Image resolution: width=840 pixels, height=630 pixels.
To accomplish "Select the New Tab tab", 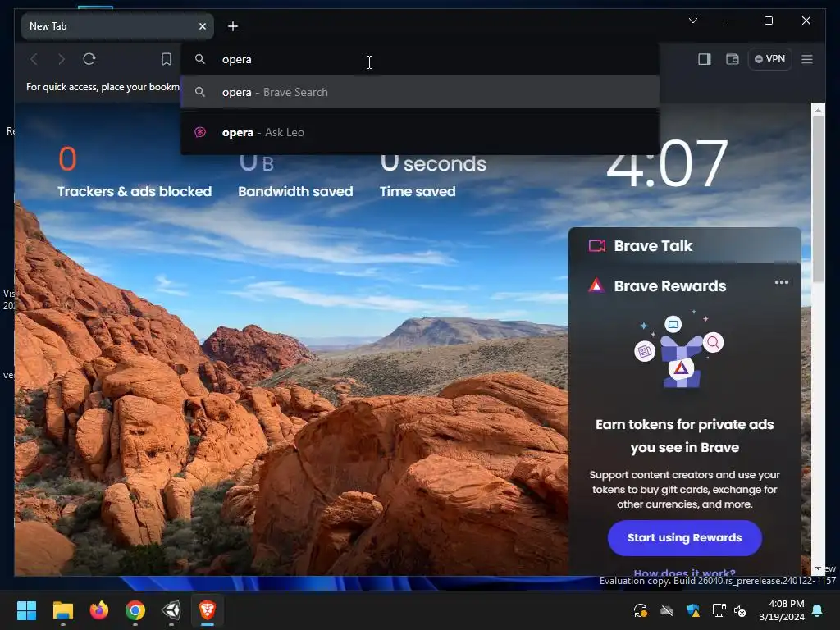I will click(117, 26).
